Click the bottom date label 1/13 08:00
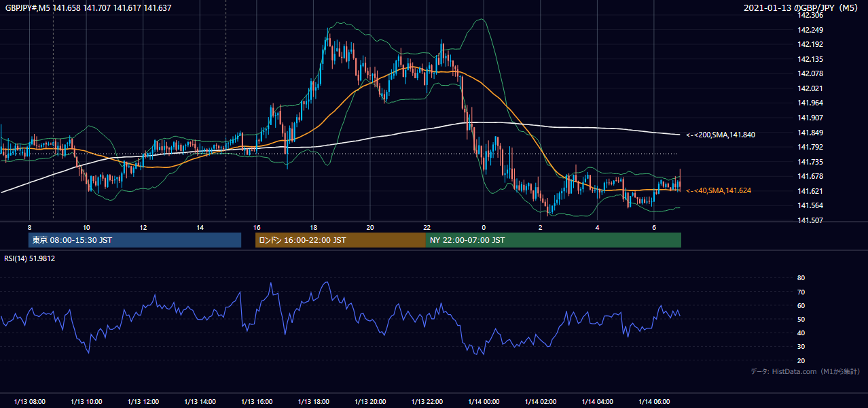868x408 pixels. tap(29, 402)
